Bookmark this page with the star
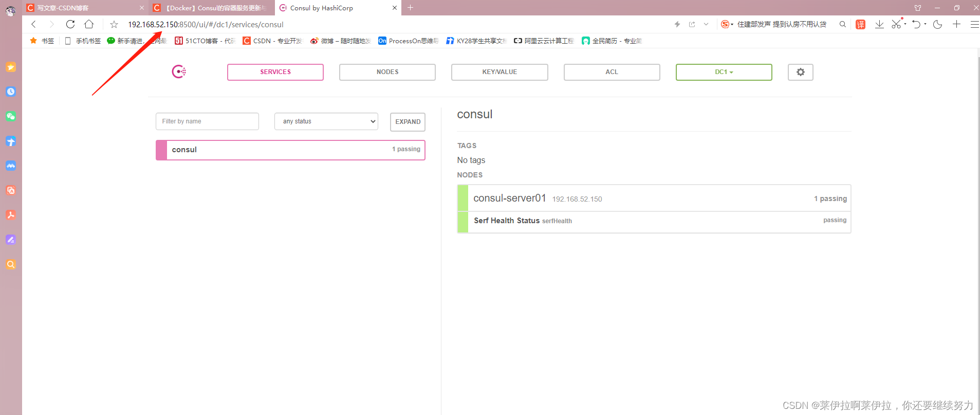 pyautogui.click(x=114, y=24)
